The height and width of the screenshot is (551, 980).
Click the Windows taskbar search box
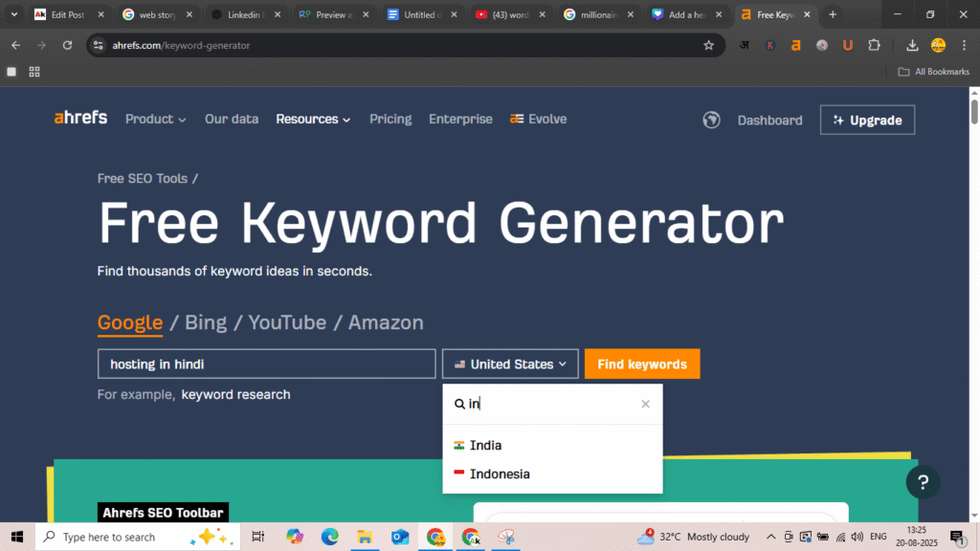pos(138,537)
